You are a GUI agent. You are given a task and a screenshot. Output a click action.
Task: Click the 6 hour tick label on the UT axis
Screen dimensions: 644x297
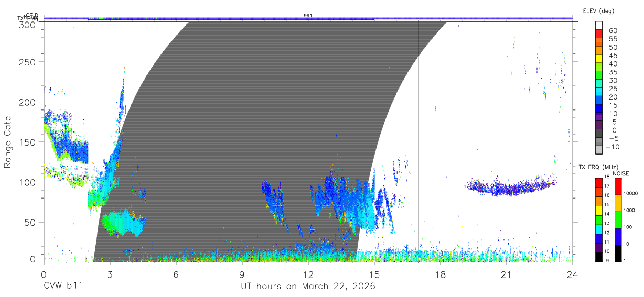click(176, 274)
